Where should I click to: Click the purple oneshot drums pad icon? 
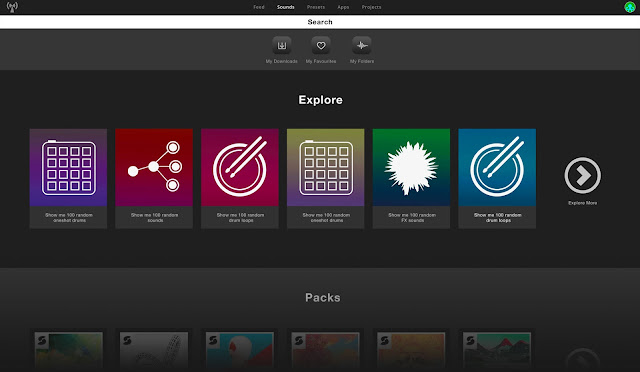[69, 167]
